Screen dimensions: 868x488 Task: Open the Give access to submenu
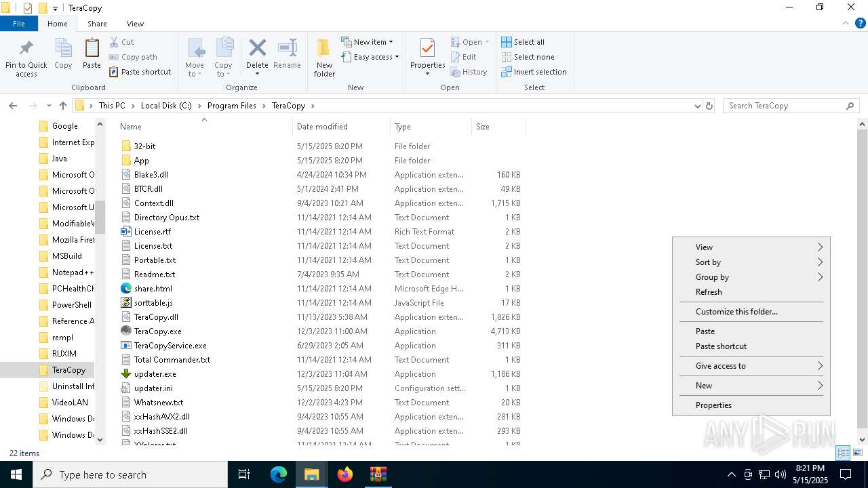point(751,366)
